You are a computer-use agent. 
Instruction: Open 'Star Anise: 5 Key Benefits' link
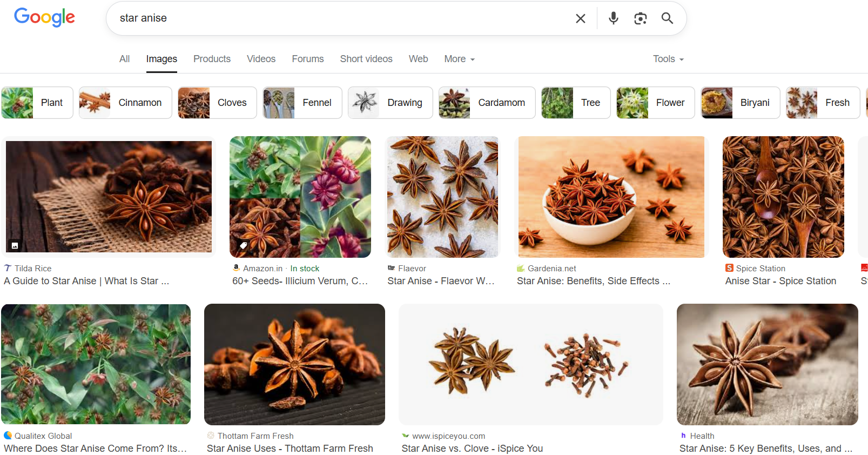pyautogui.click(x=766, y=449)
